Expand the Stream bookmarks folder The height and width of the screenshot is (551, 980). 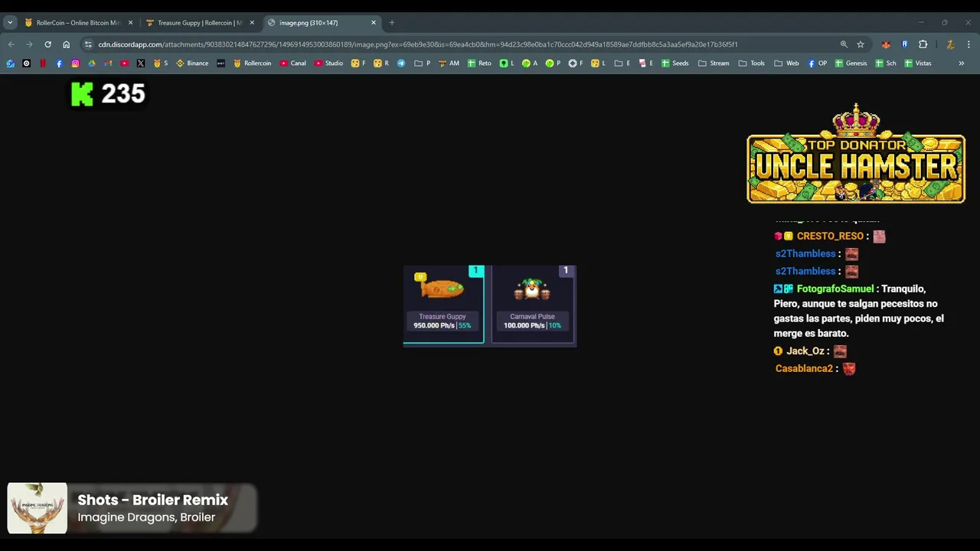tap(714, 64)
